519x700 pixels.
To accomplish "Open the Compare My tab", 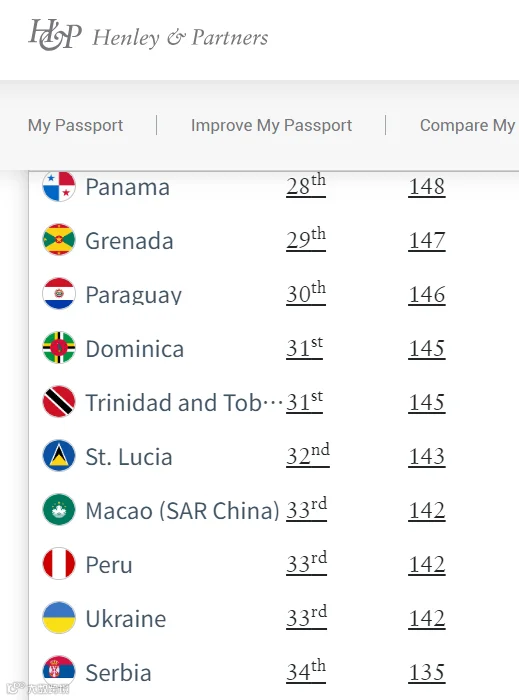I will pyautogui.click(x=467, y=125).
